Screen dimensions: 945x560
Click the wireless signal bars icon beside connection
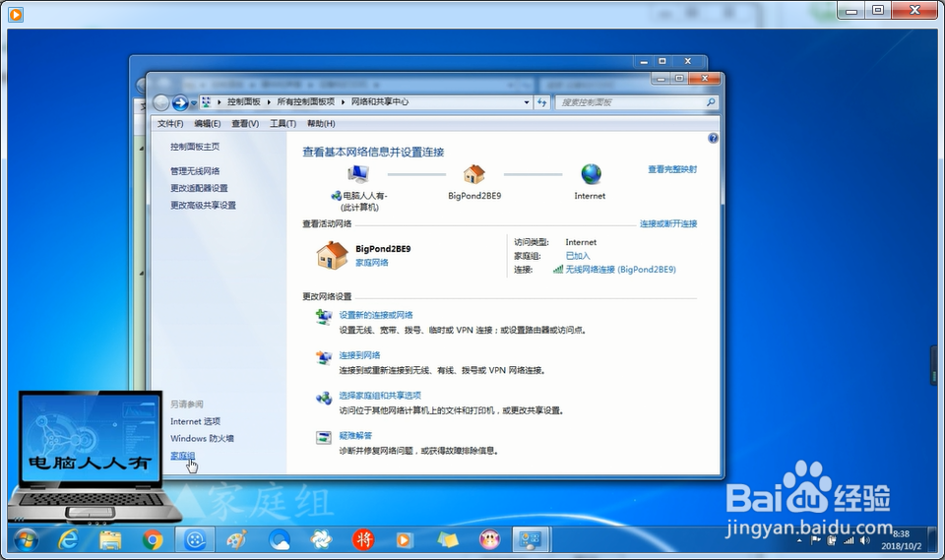point(558,270)
